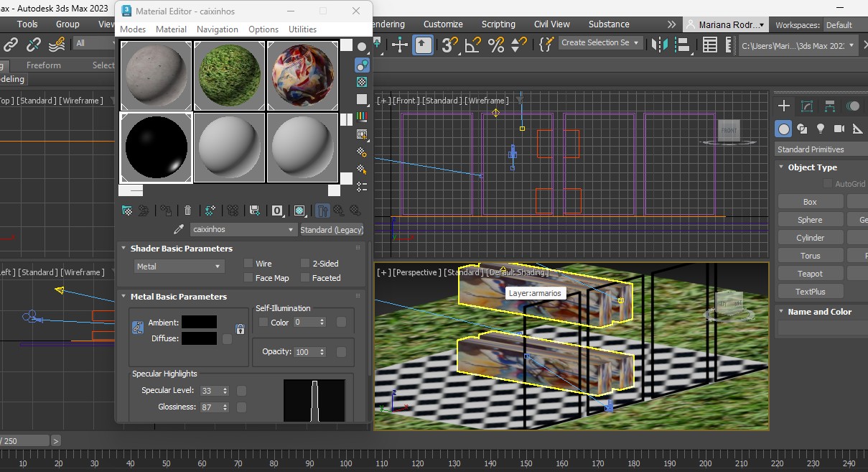
Task: Click the Standard (Legacy) material type button
Action: pos(331,230)
